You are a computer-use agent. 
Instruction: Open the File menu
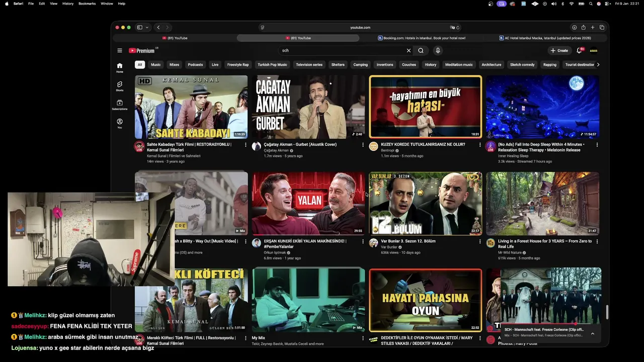coord(31,4)
